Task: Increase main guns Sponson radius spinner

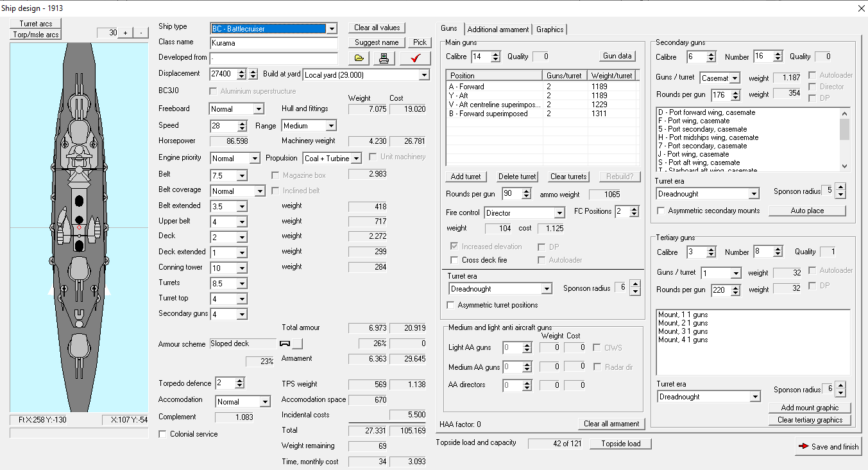Action: pyautogui.click(x=635, y=284)
